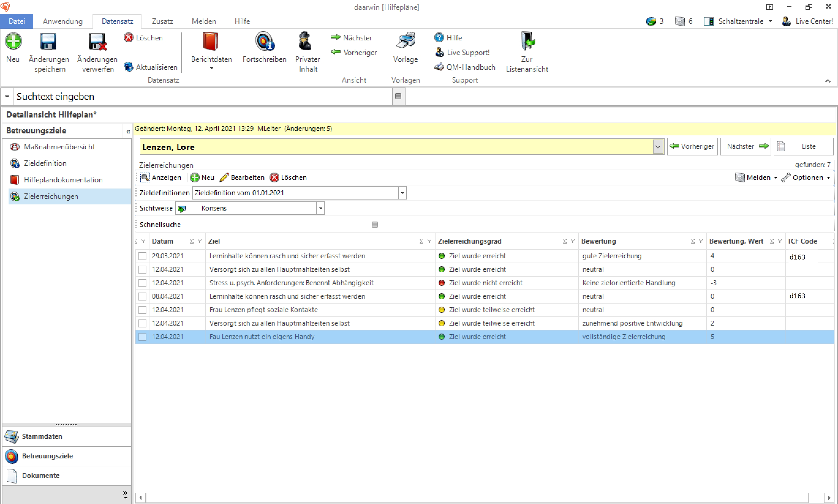Screen dimensions: 838x504
Task: Check box of second row, neutral Hauptmahlzeiten
Action: [142, 269]
